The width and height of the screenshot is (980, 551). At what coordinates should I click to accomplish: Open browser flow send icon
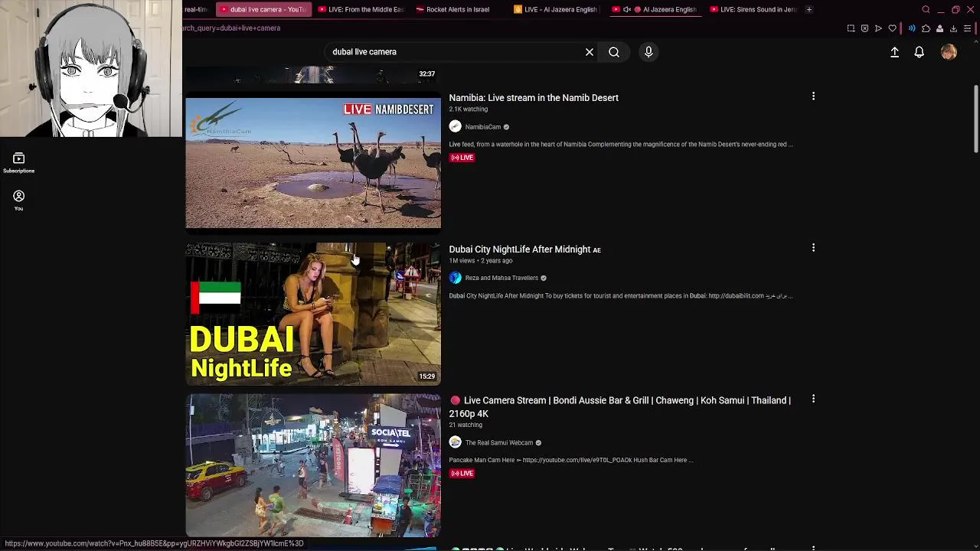pos(878,28)
